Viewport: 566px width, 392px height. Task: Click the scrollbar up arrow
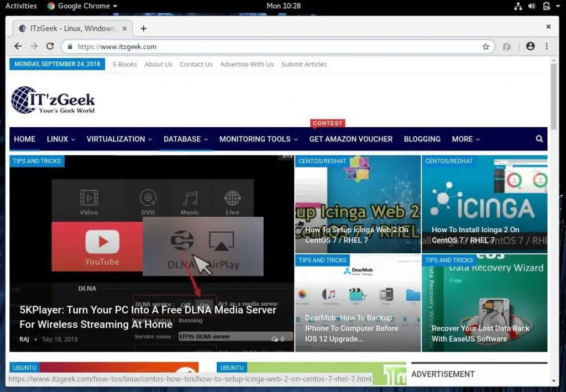pyautogui.click(x=553, y=61)
